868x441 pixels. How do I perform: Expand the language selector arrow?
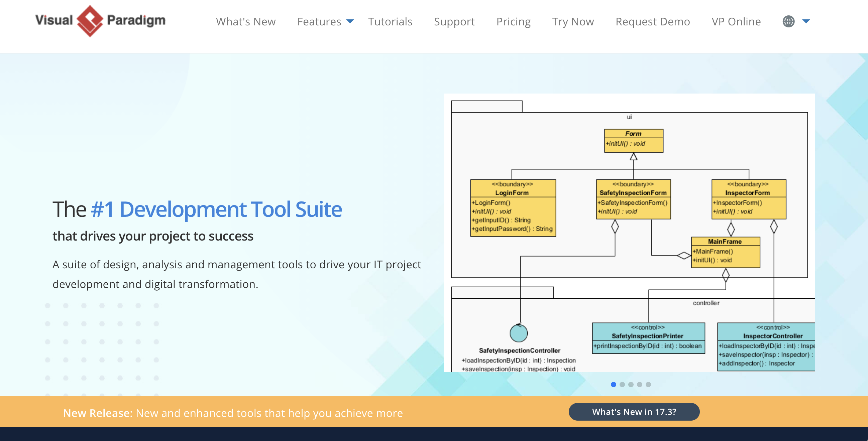click(806, 21)
